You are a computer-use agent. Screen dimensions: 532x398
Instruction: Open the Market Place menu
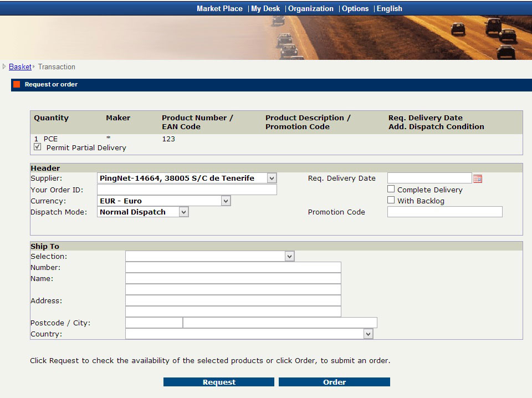pyautogui.click(x=219, y=8)
